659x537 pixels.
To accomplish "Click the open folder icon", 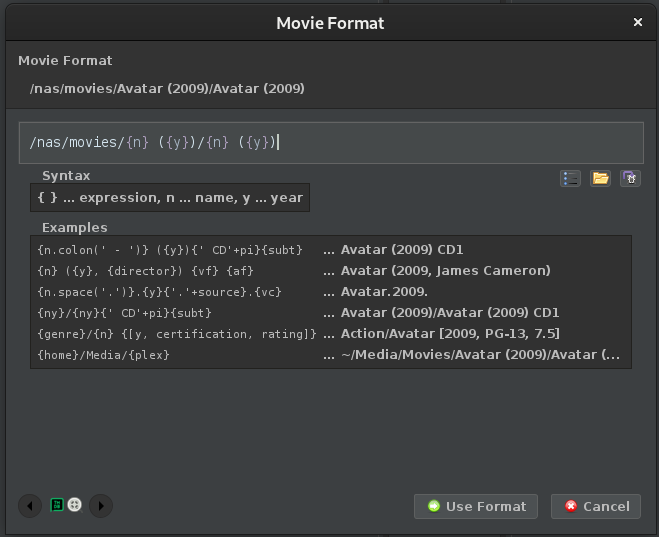I will point(600,179).
